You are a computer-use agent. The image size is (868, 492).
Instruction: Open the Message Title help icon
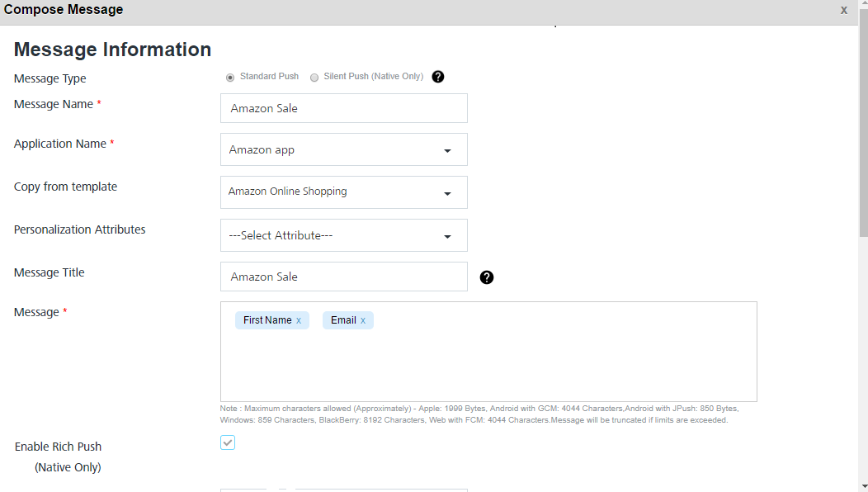(x=487, y=277)
